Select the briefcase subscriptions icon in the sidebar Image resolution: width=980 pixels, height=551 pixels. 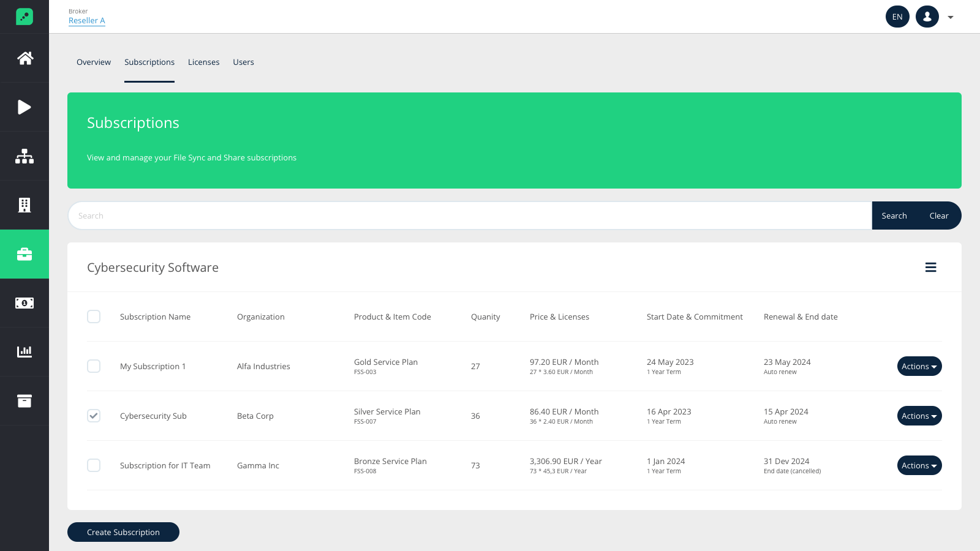[x=24, y=253]
